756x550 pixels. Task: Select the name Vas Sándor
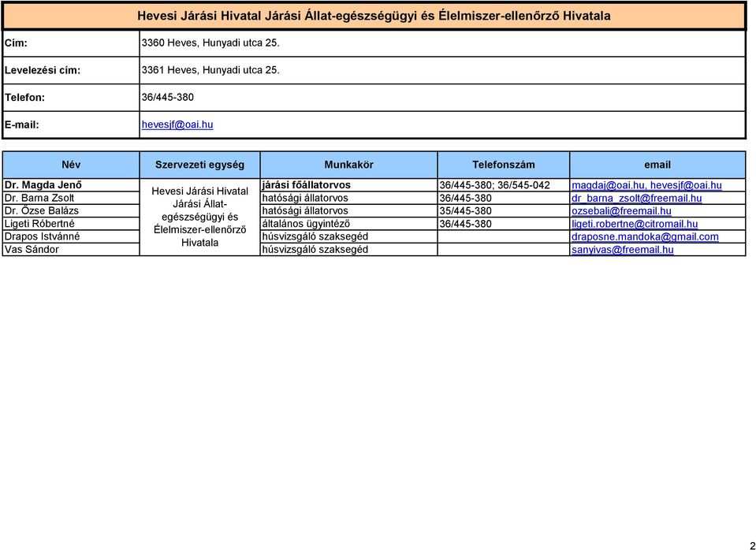pos(32,249)
